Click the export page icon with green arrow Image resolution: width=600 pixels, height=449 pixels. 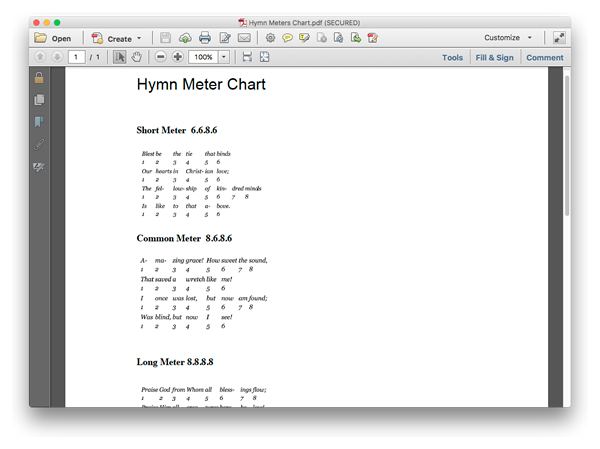(x=356, y=38)
